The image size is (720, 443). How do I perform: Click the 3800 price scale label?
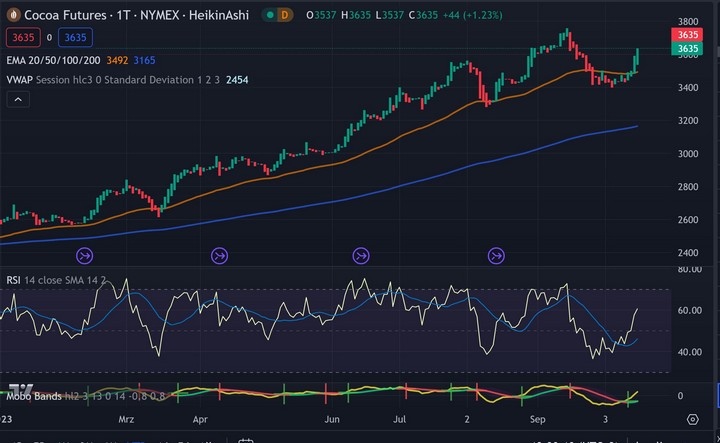tap(688, 22)
